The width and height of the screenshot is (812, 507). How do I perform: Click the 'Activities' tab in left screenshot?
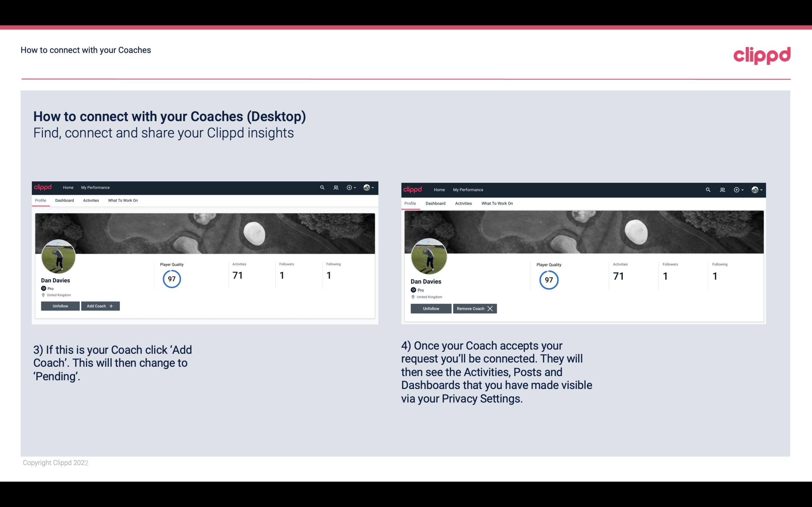[91, 200]
